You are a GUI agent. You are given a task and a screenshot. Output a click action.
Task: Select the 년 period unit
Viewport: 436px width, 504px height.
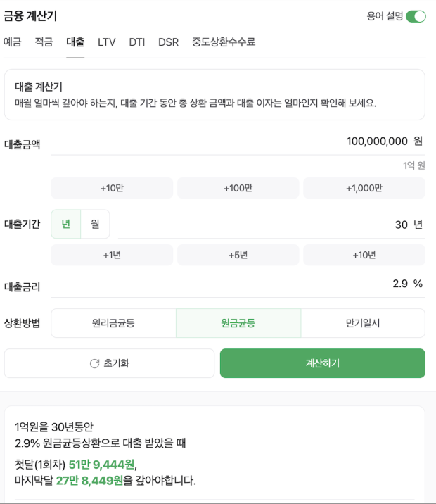(66, 224)
